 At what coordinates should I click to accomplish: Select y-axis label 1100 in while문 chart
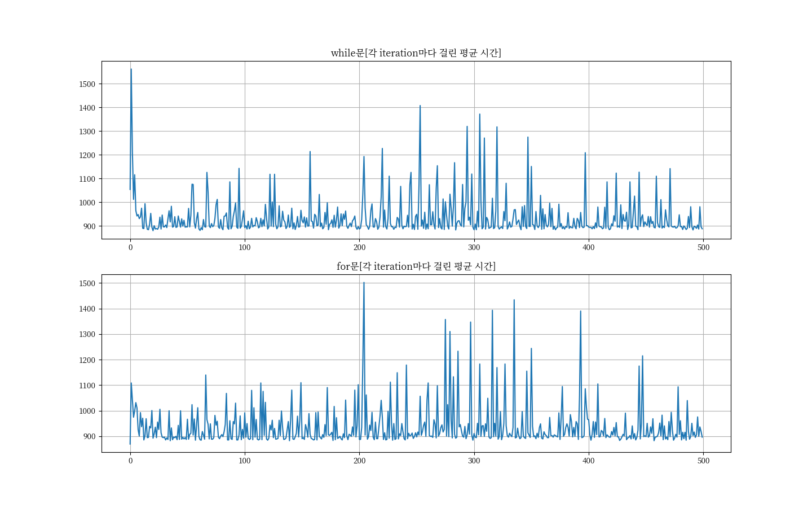pos(87,179)
